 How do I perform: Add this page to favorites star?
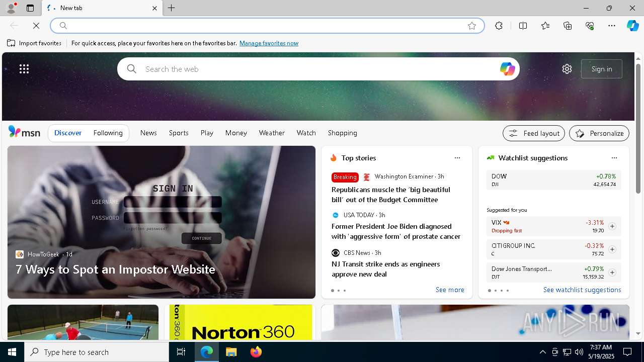472,26
